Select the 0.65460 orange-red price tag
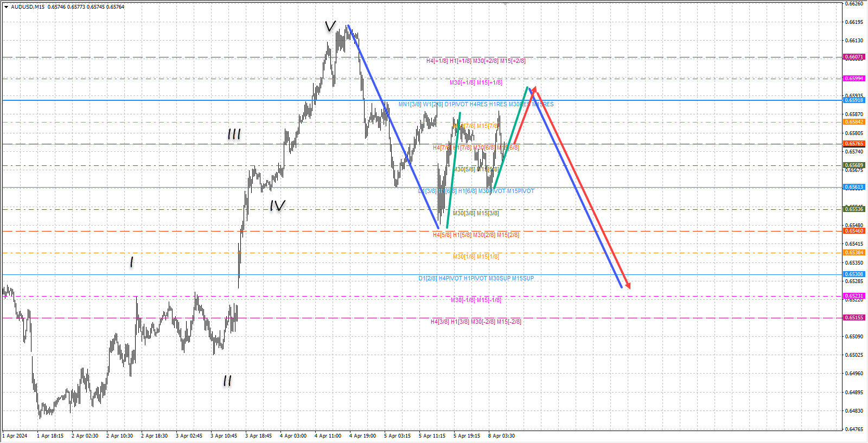The width and height of the screenshot is (868, 443). (x=854, y=231)
